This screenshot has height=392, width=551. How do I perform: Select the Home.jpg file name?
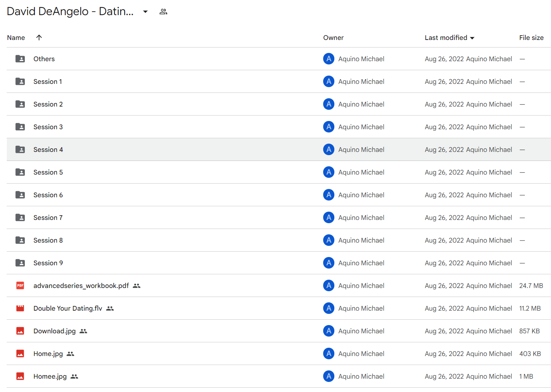point(48,353)
